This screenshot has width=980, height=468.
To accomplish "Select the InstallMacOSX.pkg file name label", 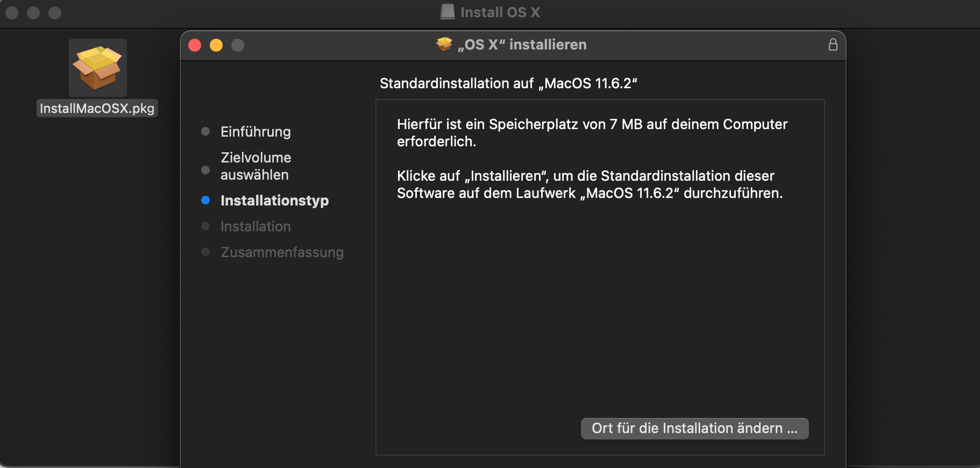I will coord(97,109).
